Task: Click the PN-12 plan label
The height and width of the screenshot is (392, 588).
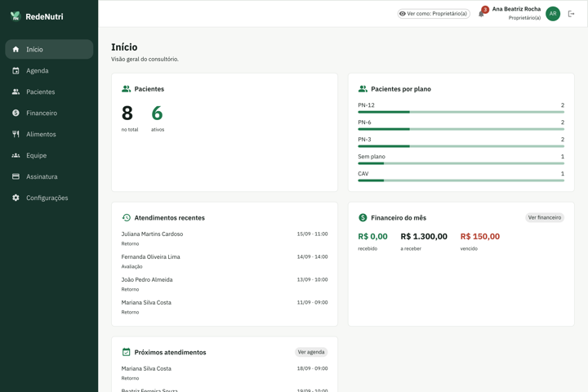Action: pos(366,105)
